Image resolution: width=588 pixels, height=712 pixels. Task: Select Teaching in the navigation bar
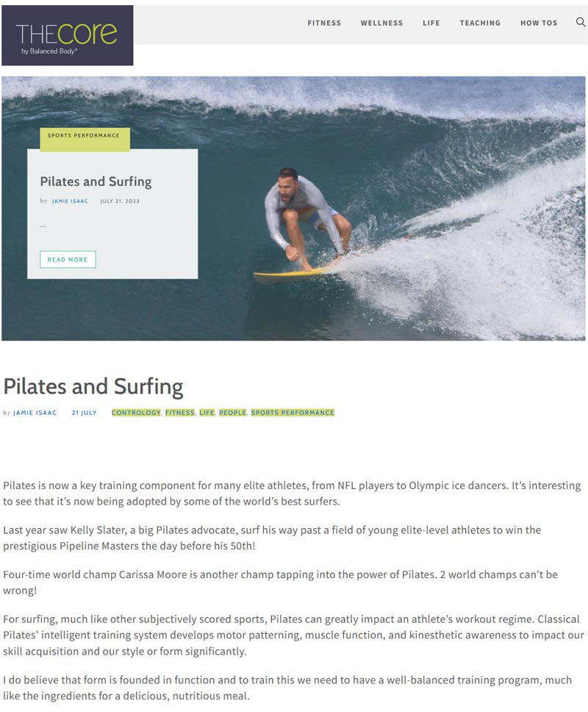[480, 23]
